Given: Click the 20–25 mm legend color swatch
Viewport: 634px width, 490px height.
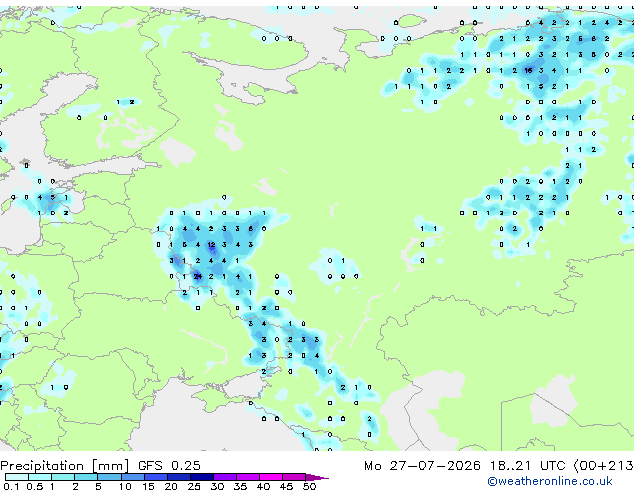Looking at the screenshot, I should tap(178, 477).
